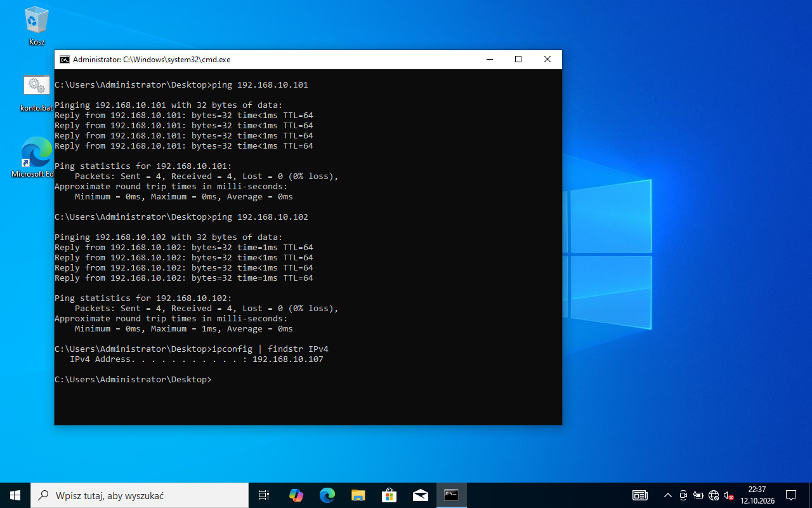Minimize the cmd.exe window

pos(490,60)
